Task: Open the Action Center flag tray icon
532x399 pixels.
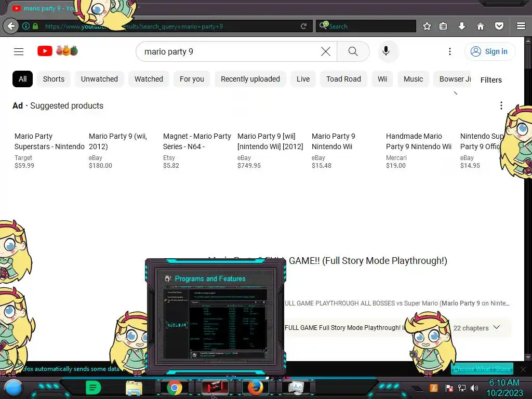Action: (x=449, y=388)
